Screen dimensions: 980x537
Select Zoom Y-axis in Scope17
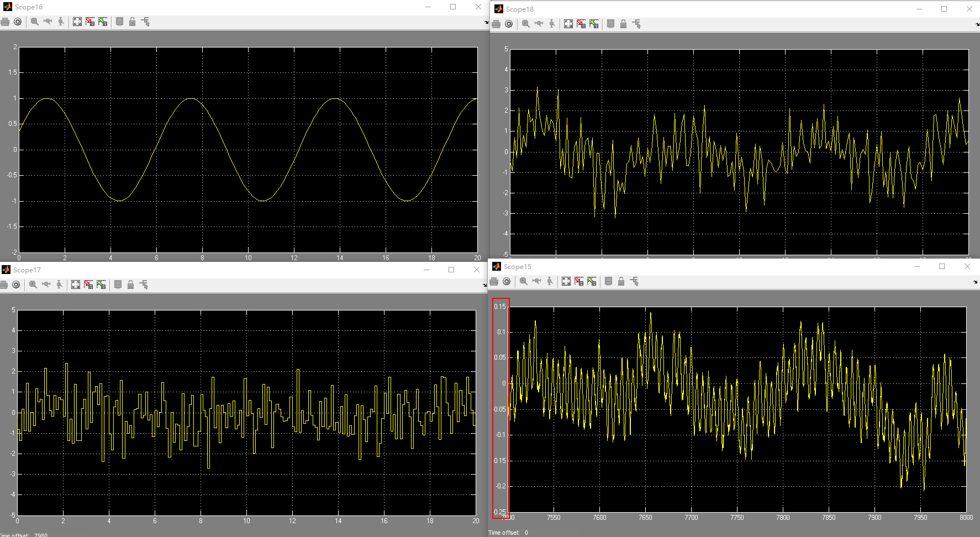click(59, 285)
